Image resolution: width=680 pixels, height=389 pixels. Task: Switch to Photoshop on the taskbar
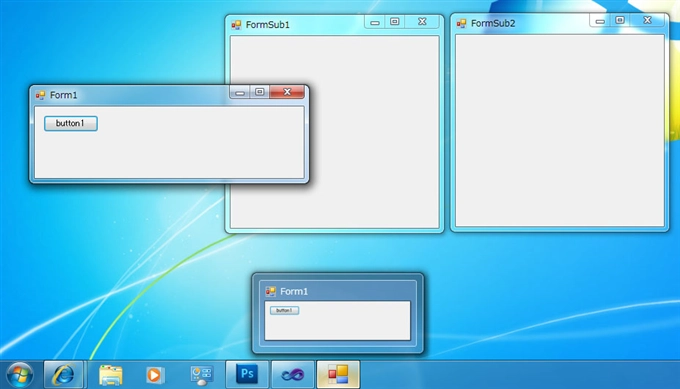click(247, 374)
